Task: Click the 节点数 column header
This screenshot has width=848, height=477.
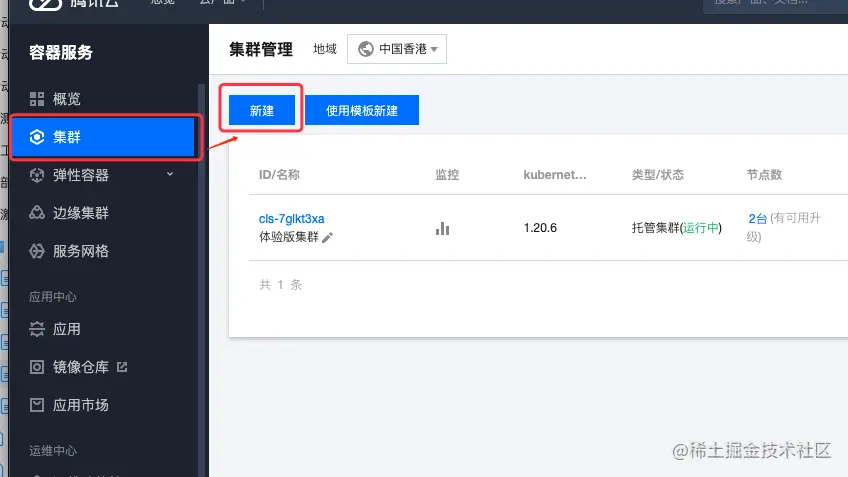Action: pos(764,175)
